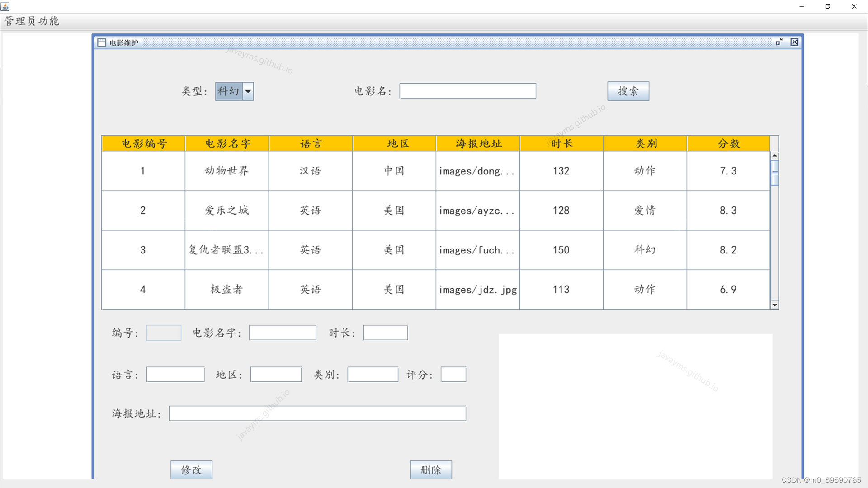Click the 电影编号 column header

tap(143, 144)
